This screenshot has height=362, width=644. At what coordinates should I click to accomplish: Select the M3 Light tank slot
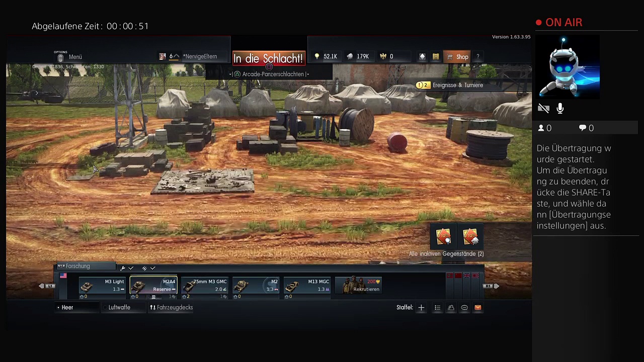click(102, 286)
